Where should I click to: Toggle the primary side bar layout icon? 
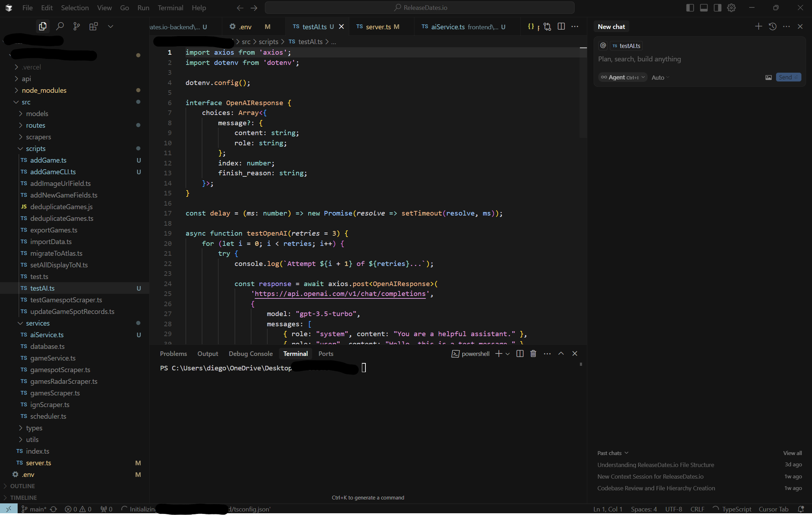(x=690, y=8)
